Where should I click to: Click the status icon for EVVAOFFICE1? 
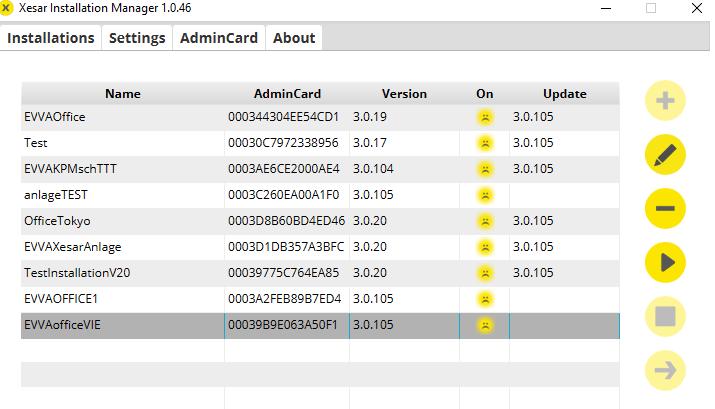485,299
